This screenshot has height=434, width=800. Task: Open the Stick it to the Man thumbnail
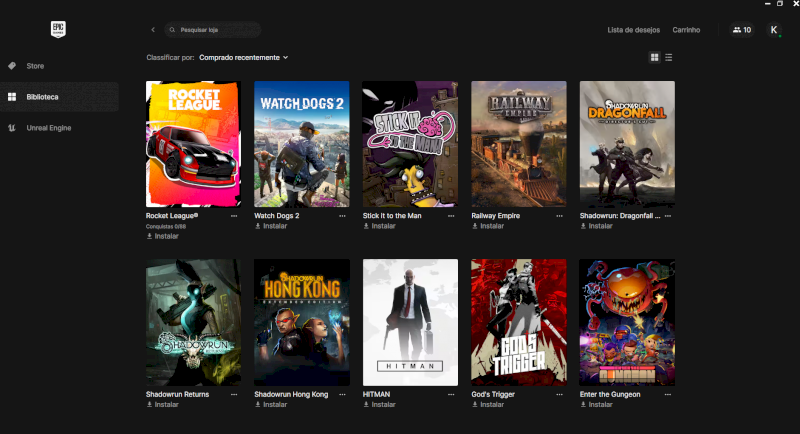[x=410, y=143]
